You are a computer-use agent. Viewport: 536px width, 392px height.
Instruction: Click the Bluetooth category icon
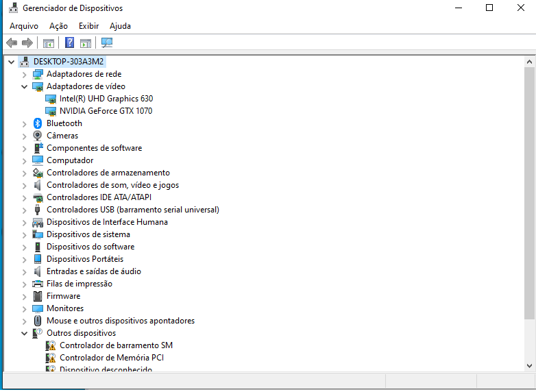click(x=38, y=123)
